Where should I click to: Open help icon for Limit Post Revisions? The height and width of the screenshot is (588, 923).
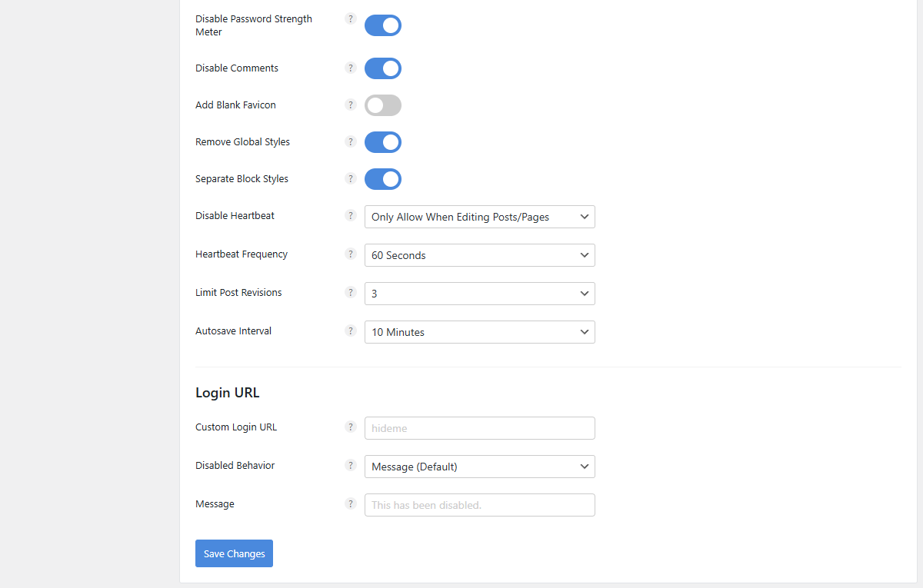[x=351, y=292]
